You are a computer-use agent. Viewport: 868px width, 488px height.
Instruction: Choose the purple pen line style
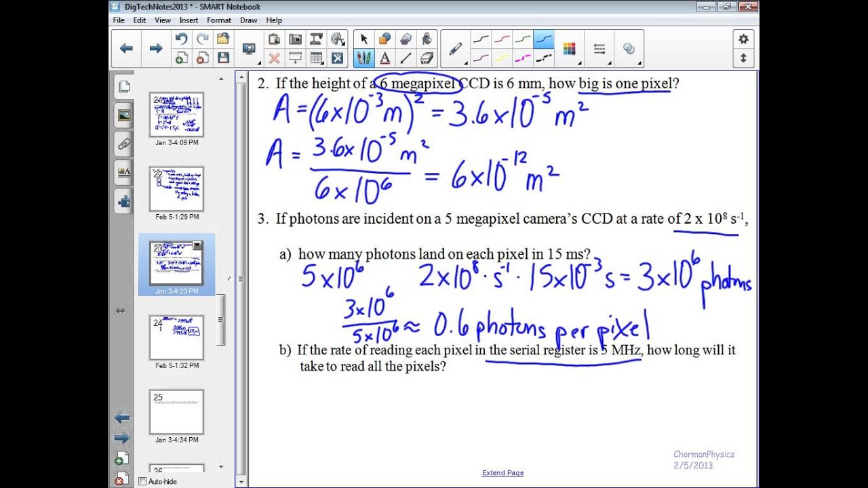[480, 58]
